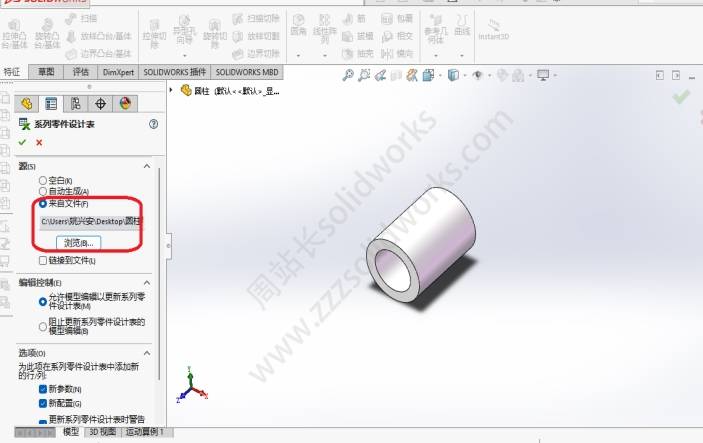Open the PropertyManager tab icon
This screenshot has width=703, height=443.
pyautogui.click(x=51, y=104)
